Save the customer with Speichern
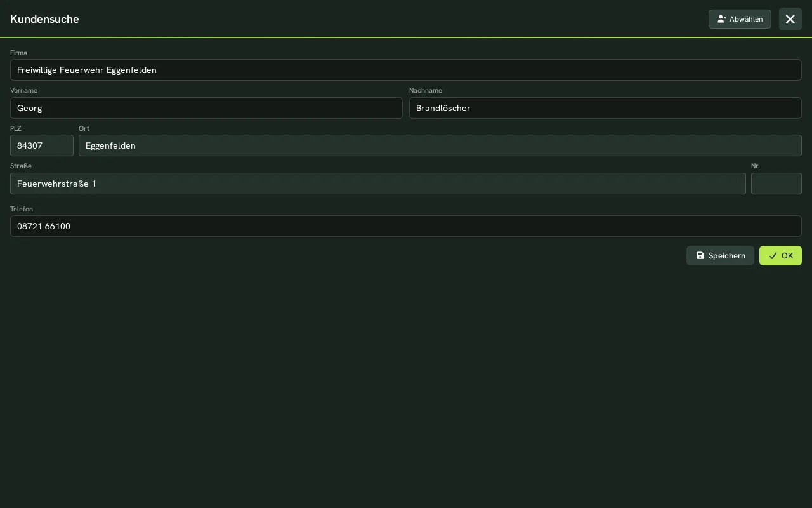This screenshot has width=812, height=508. (720, 256)
